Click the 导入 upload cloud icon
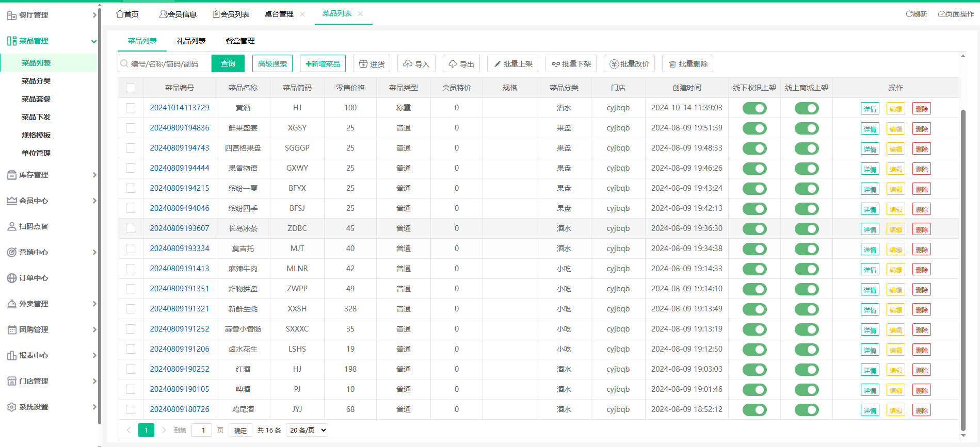Viewport: 980px width, 447px height. [408, 64]
